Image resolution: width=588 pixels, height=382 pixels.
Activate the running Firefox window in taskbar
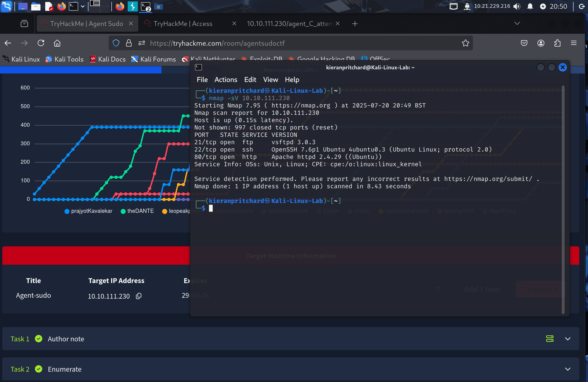[x=120, y=6]
